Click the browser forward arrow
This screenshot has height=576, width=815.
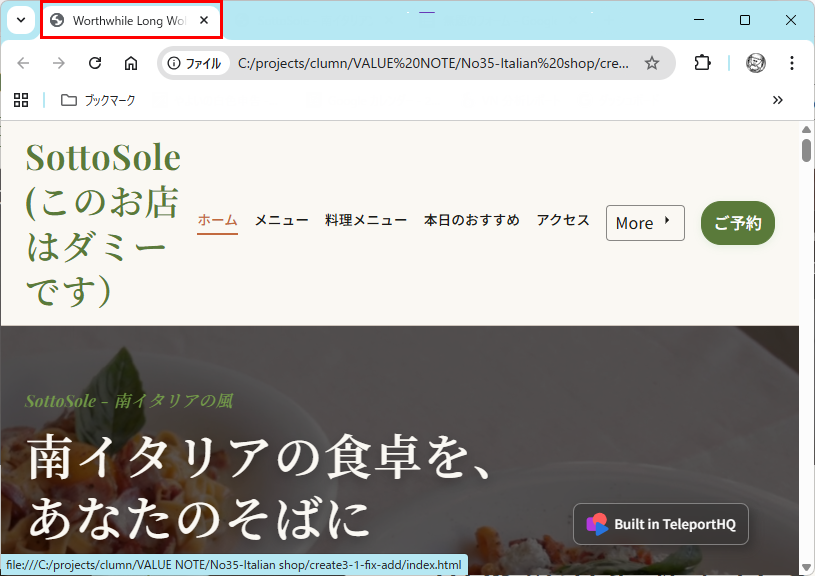(59, 62)
